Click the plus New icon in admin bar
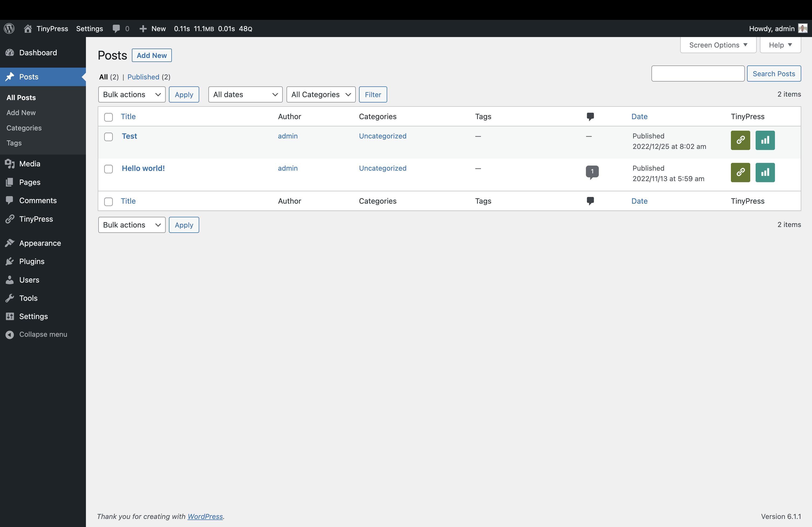 click(143, 29)
